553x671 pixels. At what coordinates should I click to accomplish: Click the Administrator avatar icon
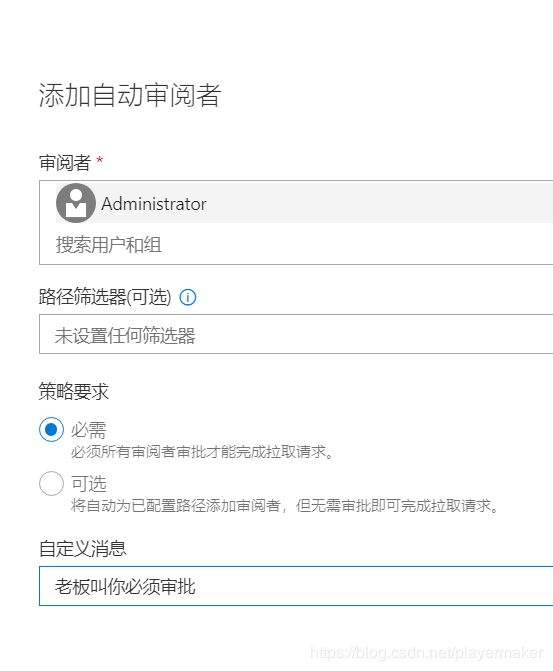(x=76, y=203)
